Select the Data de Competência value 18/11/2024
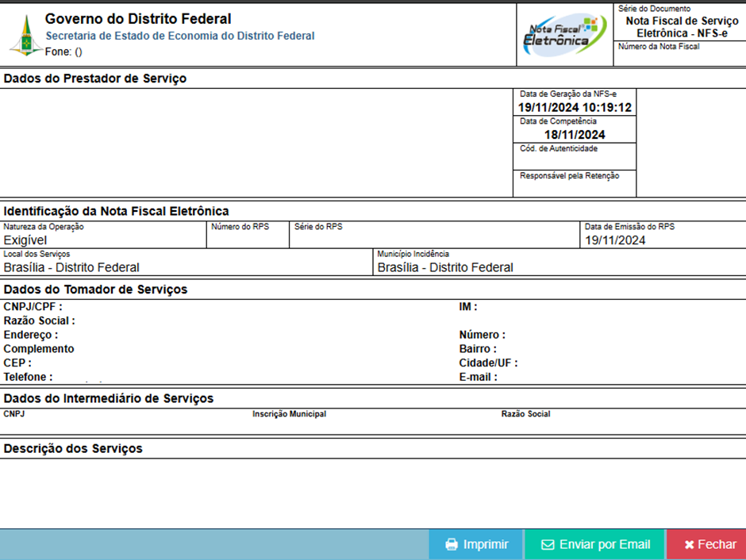The width and height of the screenshot is (746, 560). point(575,135)
